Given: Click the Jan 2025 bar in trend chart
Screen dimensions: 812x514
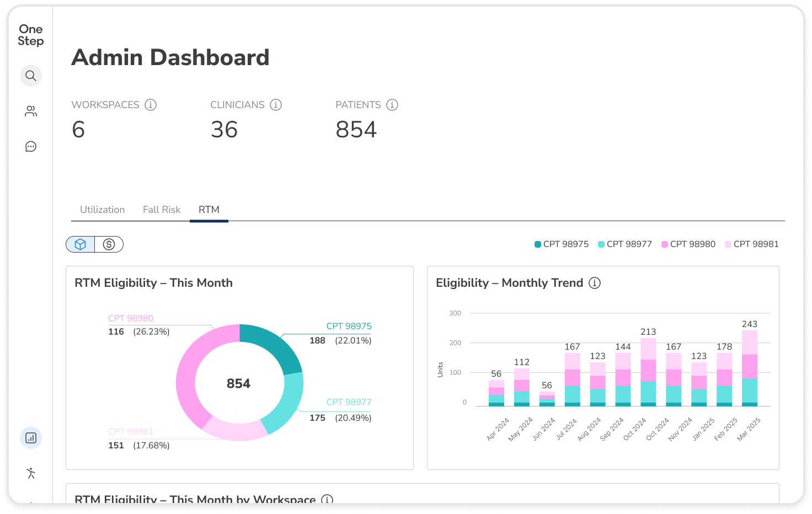Looking at the screenshot, I should (x=699, y=384).
